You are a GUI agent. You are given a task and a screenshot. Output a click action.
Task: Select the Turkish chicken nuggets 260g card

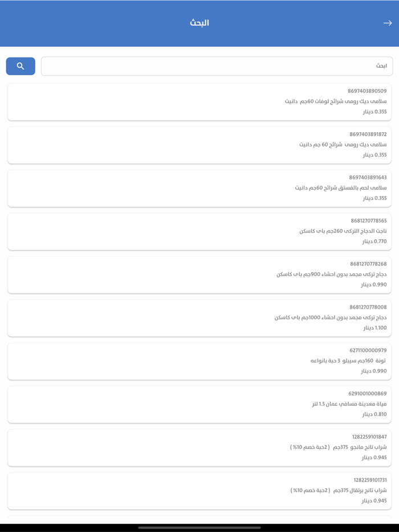pyautogui.click(x=199, y=231)
